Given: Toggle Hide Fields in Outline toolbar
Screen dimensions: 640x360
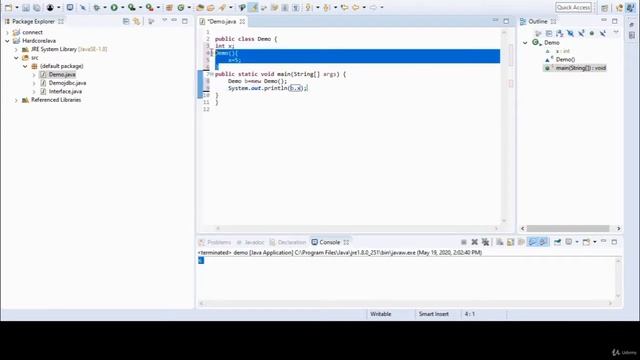Looking at the screenshot, I should (570, 33).
